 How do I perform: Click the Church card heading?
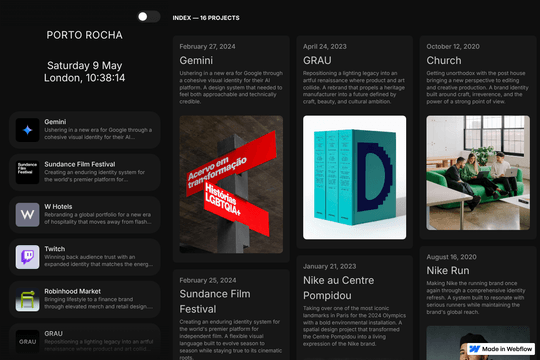coord(444,61)
